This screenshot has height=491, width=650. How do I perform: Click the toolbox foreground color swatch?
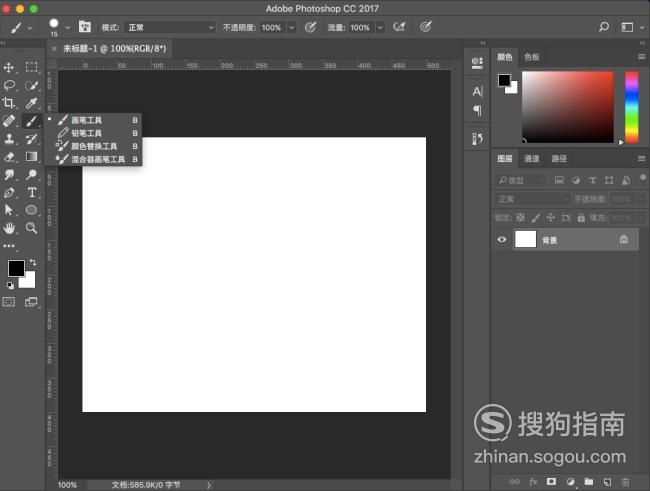(x=15, y=267)
